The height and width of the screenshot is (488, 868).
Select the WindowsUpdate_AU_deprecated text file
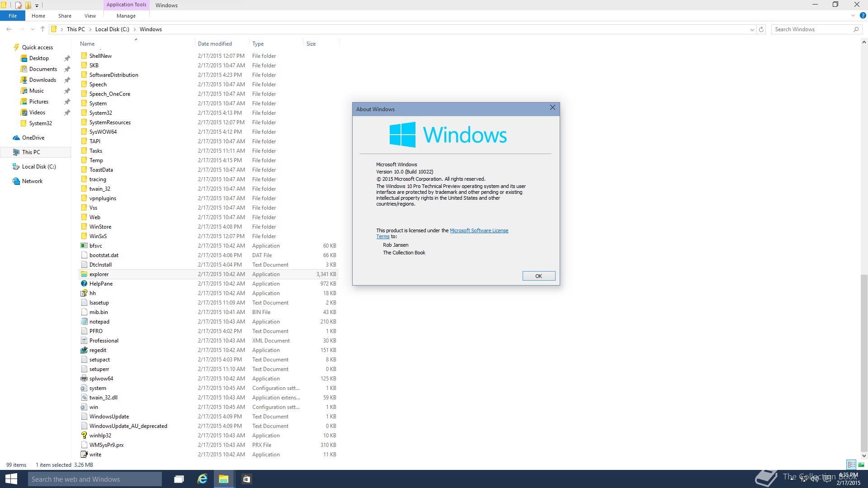point(208,426)
